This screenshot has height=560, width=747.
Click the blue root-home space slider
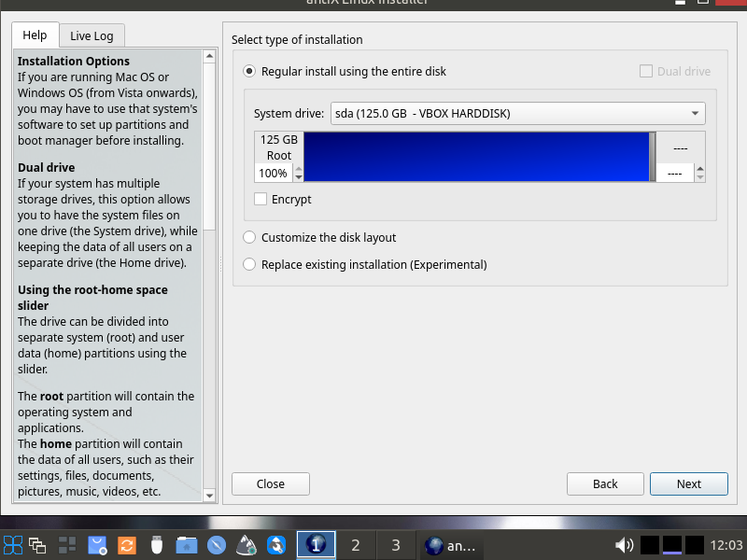[476, 156]
